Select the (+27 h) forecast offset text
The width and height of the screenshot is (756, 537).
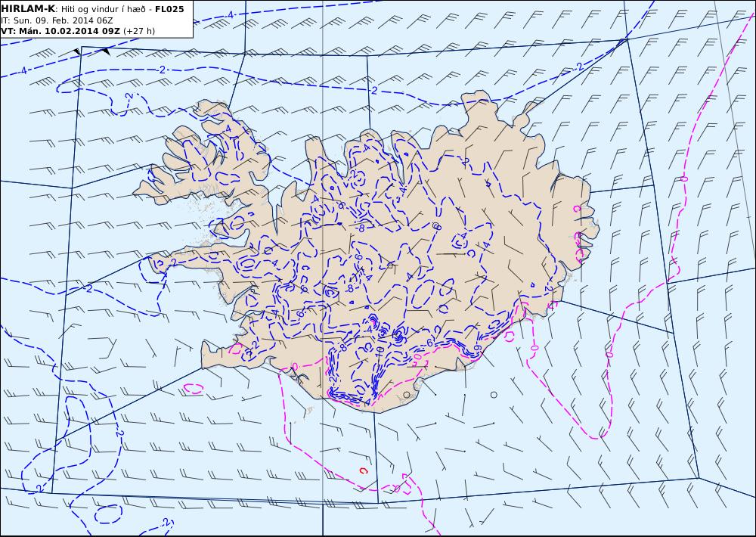139,31
